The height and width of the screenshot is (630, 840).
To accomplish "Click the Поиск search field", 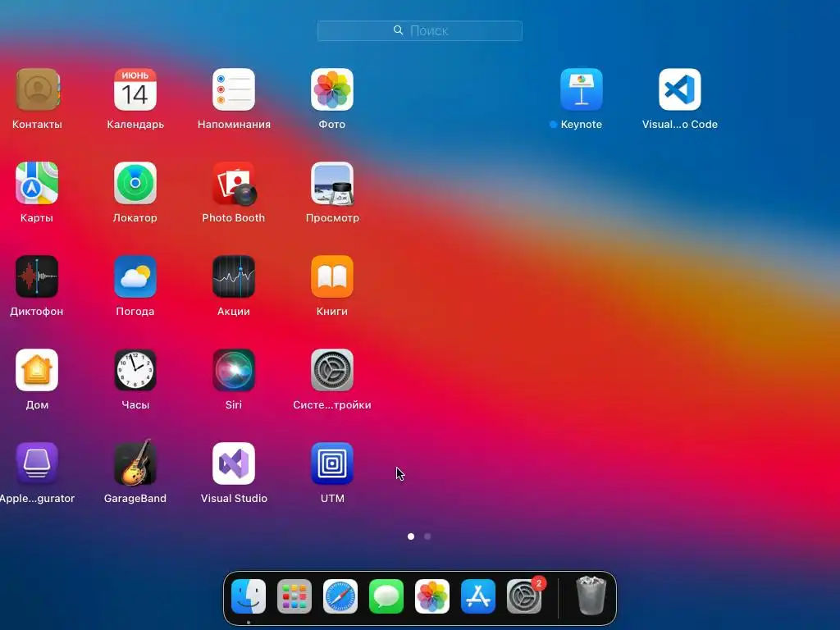I will click(x=420, y=30).
